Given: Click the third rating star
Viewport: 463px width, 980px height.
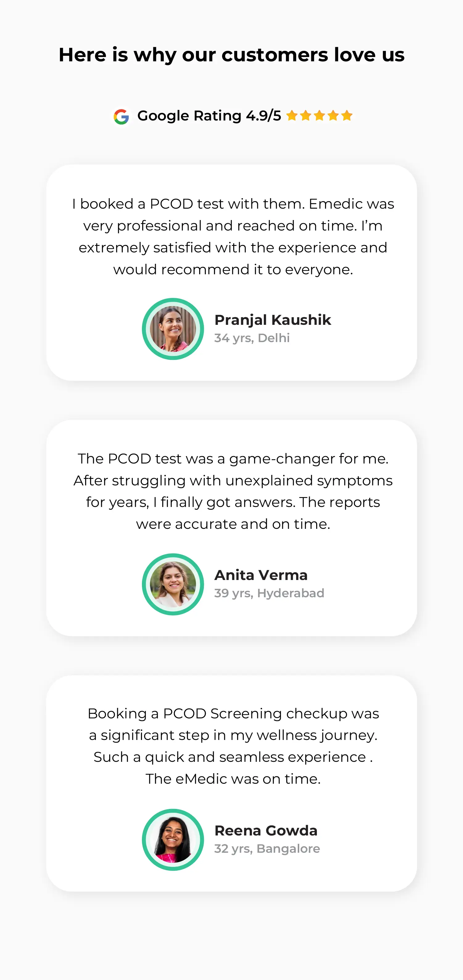Looking at the screenshot, I should click(x=320, y=115).
